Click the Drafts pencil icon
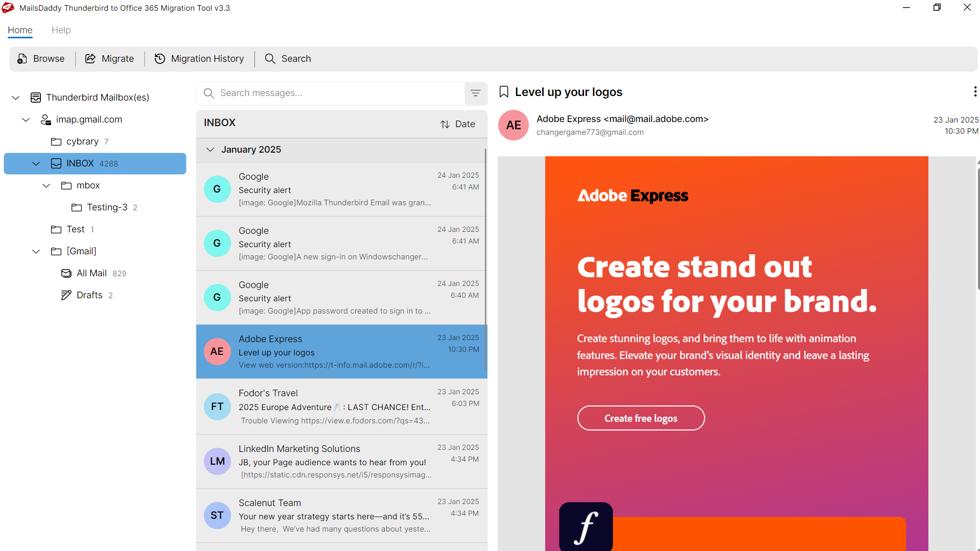Viewport: 980px width, 551px height. pos(66,295)
